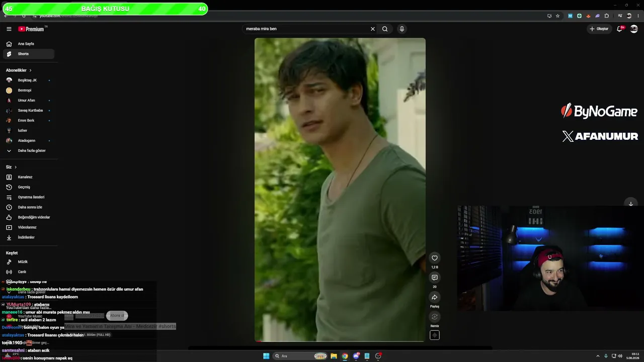Viewport: 644px width, 362px height.
Task: Like the short with the heart icon
Action: 435,258
